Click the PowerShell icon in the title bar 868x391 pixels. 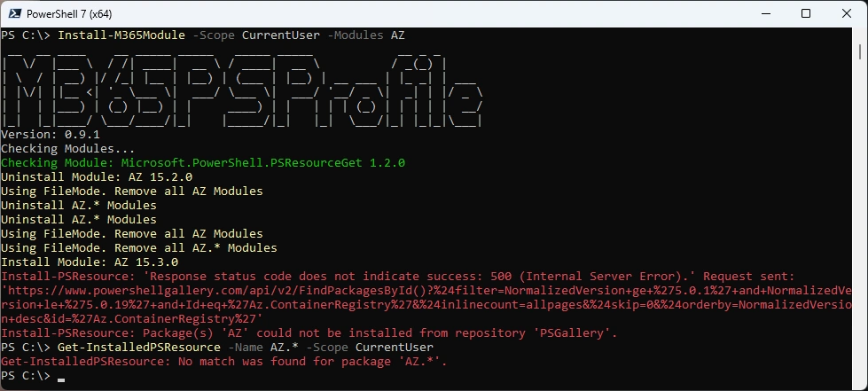point(15,13)
